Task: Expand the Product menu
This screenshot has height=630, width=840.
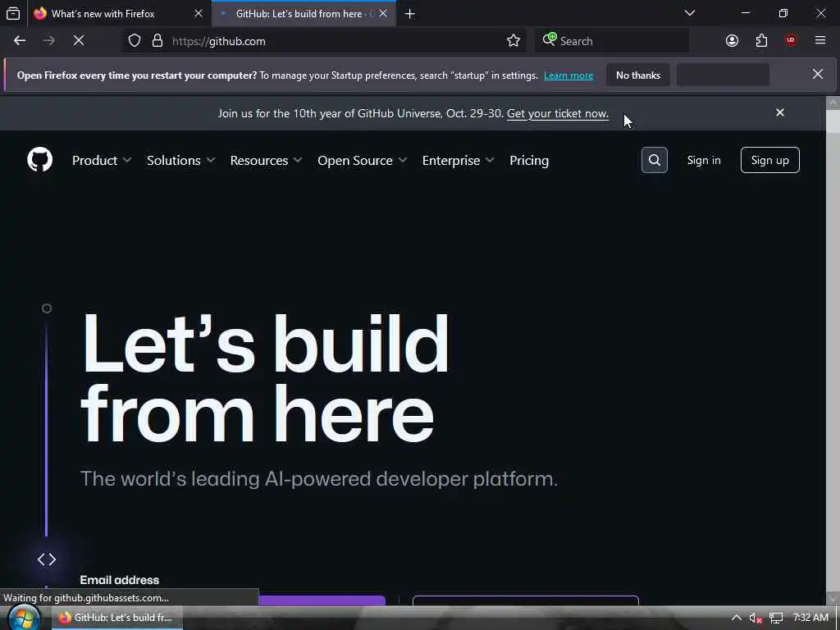Action: click(101, 160)
